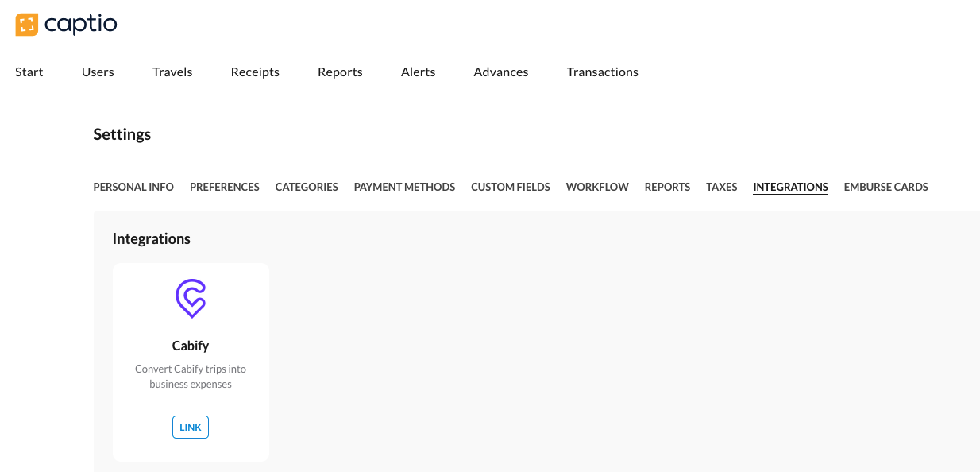Open the Taxes settings tab
The height and width of the screenshot is (472, 980).
click(x=722, y=187)
